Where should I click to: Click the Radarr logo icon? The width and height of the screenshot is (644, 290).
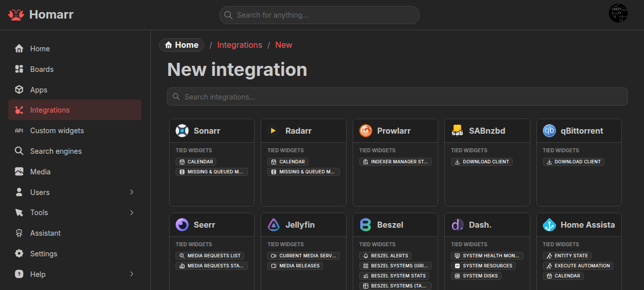click(274, 131)
